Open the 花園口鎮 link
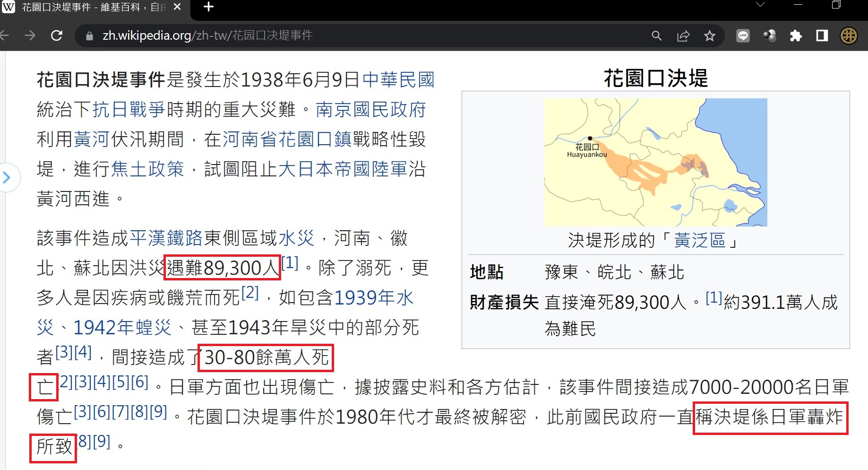 point(315,139)
